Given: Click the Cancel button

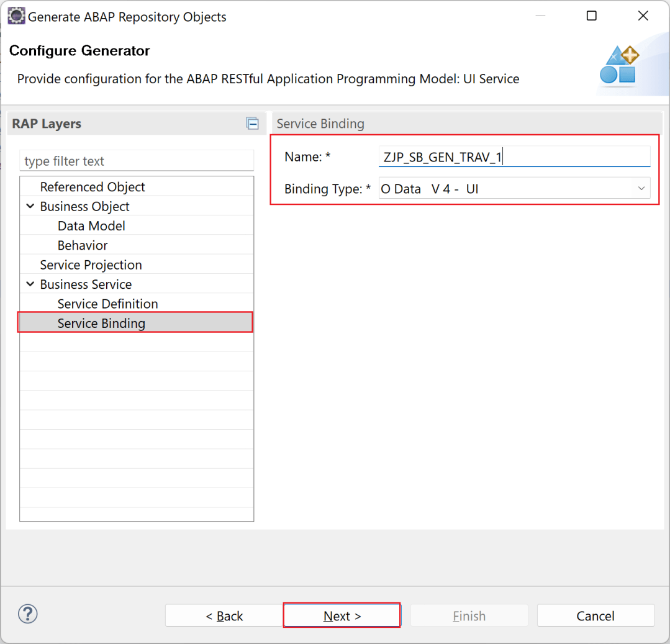Looking at the screenshot, I should click(595, 615).
